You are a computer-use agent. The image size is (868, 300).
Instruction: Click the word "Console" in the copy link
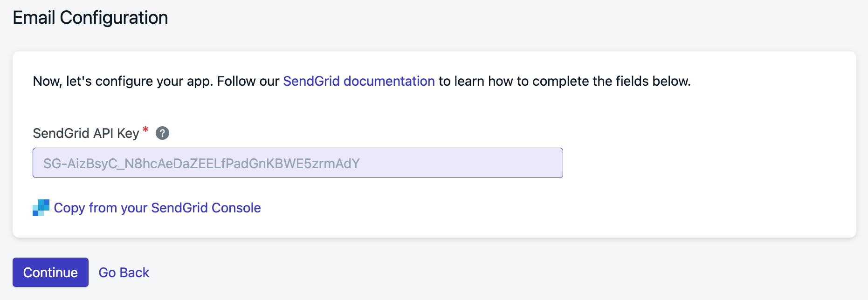click(236, 208)
